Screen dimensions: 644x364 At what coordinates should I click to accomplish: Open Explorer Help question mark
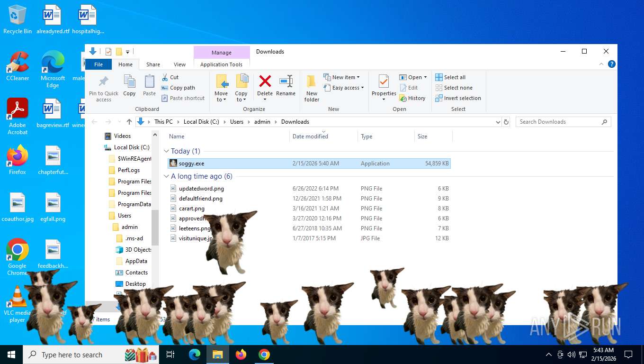(612, 64)
